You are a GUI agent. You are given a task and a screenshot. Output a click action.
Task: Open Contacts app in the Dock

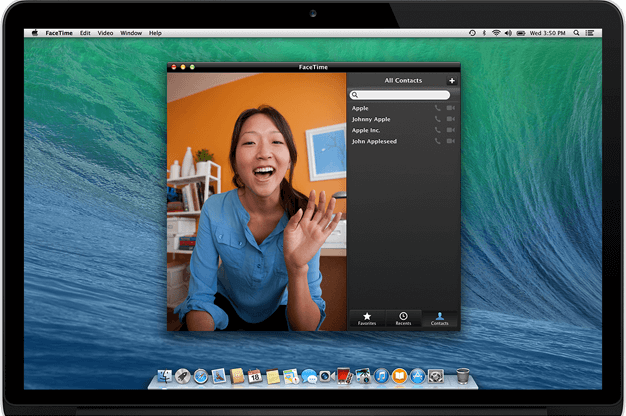point(237,376)
